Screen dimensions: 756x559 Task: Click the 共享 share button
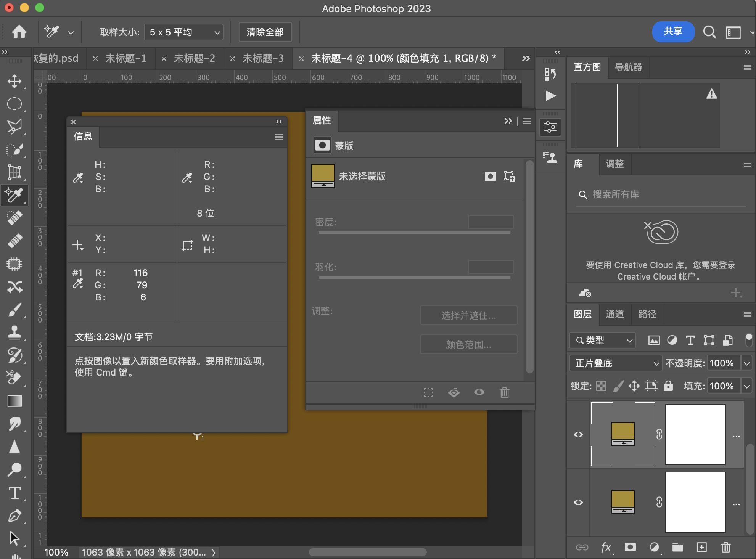[x=673, y=32]
